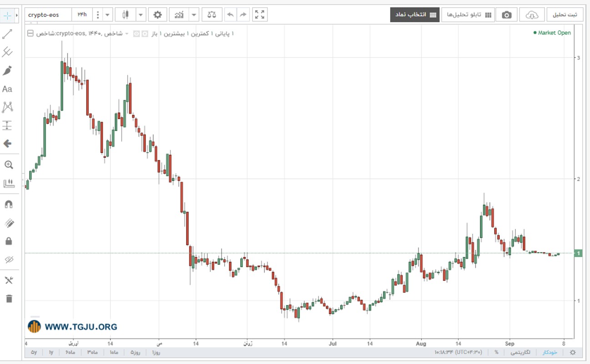Expand the cursor tool flyout arrow
The image size is (590, 364).
tap(17, 15)
